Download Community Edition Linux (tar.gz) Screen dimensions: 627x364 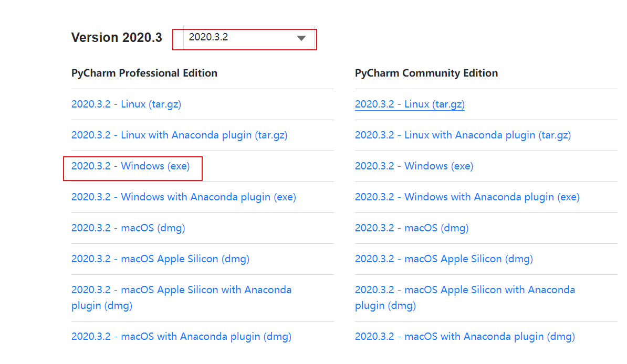coord(410,104)
